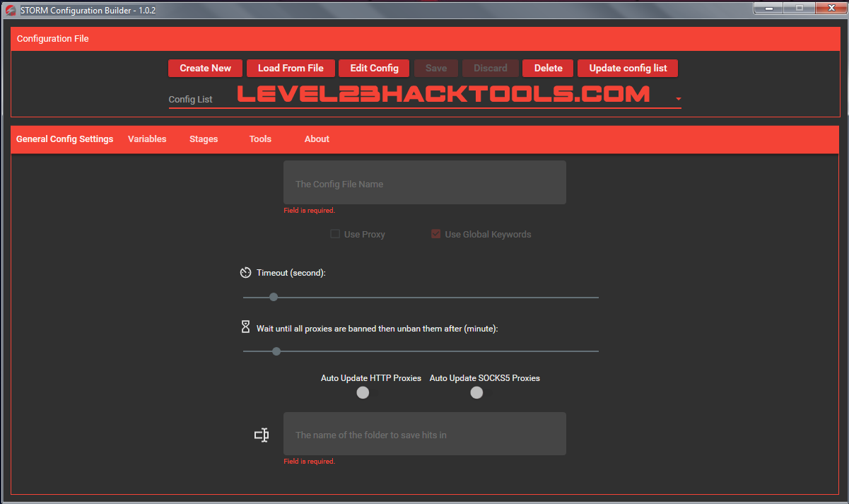Switch to the Tools tab

tap(260, 139)
